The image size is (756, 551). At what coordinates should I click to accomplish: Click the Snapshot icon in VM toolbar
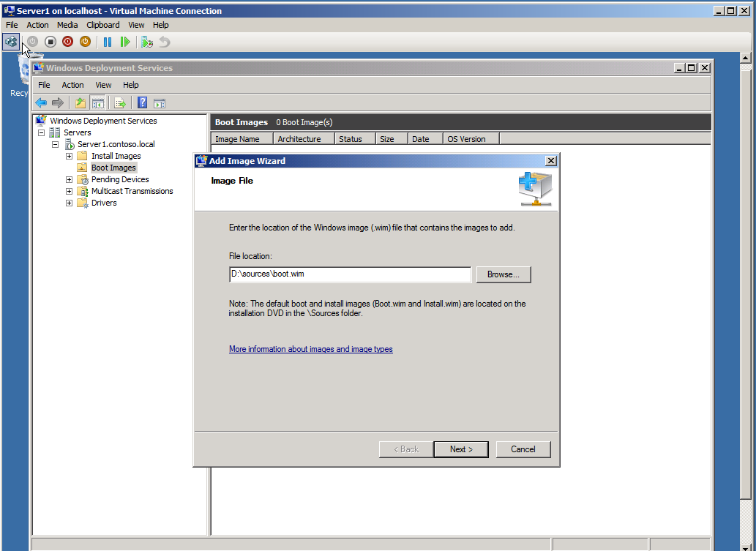tap(147, 42)
